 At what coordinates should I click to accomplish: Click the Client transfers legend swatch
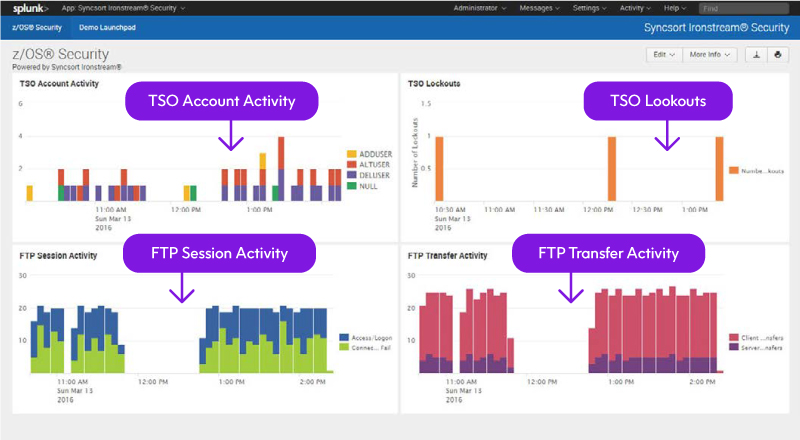[734, 337]
